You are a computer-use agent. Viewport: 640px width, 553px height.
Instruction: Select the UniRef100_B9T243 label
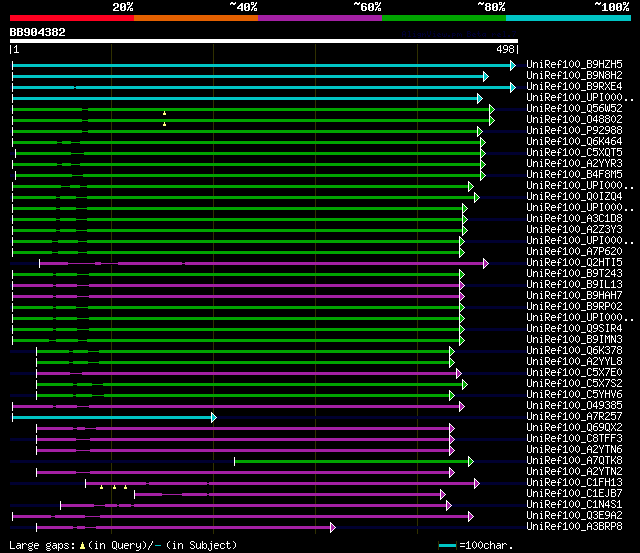pyautogui.click(x=574, y=274)
